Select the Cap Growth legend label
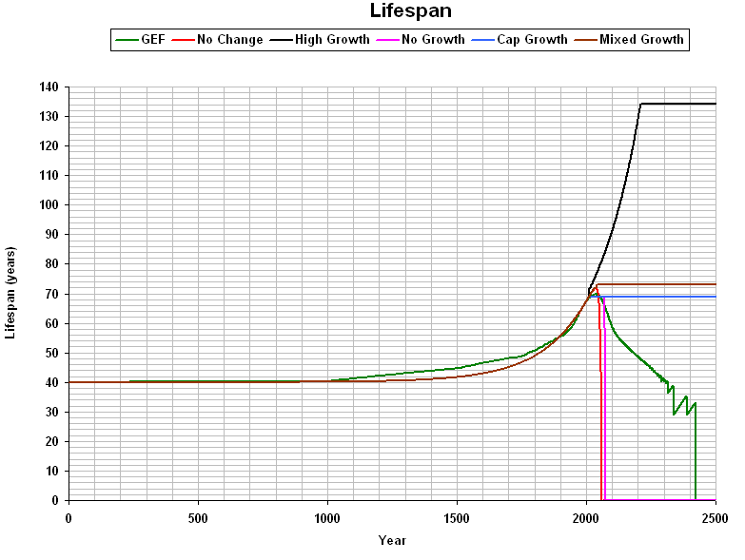 pyautogui.click(x=532, y=40)
